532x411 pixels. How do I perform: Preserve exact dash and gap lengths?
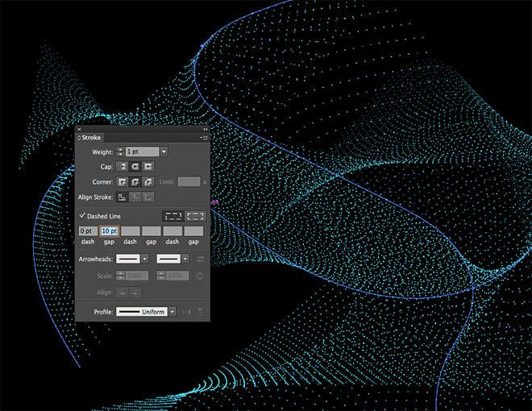point(172,216)
